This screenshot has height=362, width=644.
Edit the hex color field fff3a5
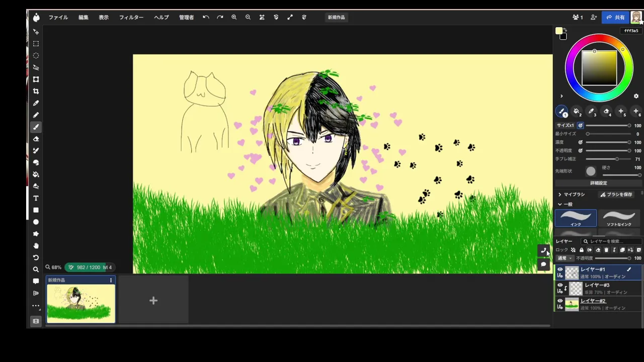coord(631,31)
